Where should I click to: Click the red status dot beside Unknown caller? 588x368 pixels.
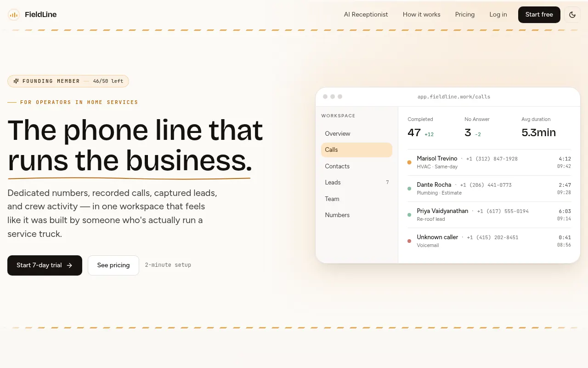pos(409,241)
